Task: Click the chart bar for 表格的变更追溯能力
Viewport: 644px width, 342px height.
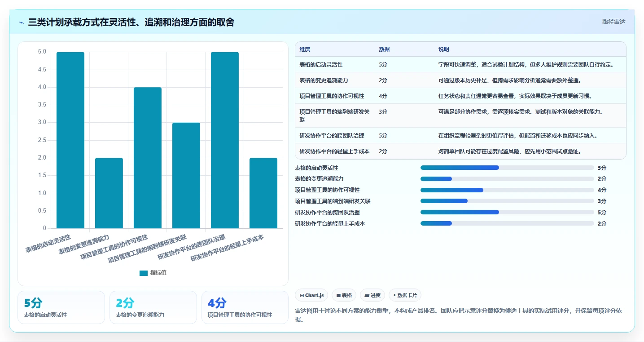Action: point(109,193)
